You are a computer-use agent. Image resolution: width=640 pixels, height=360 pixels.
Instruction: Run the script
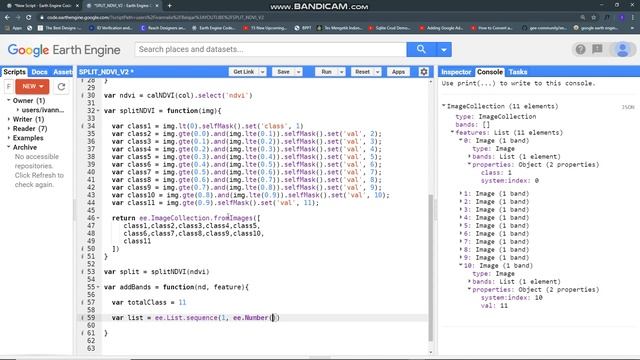pyautogui.click(x=326, y=72)
